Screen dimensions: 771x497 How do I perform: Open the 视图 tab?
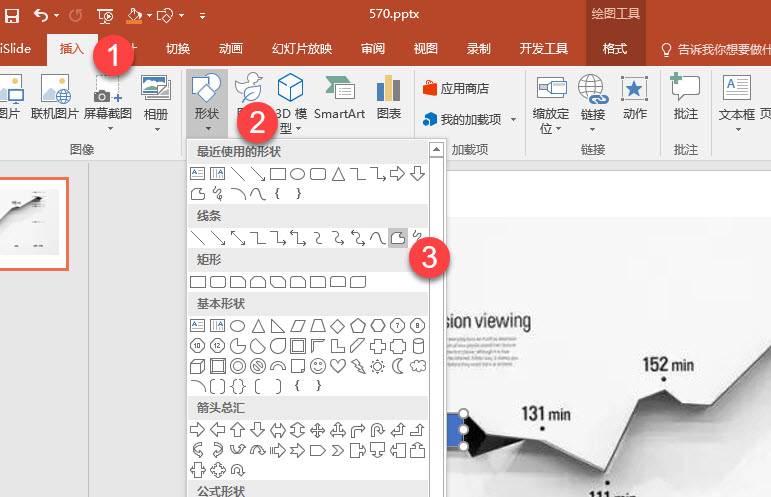point(425,49)
